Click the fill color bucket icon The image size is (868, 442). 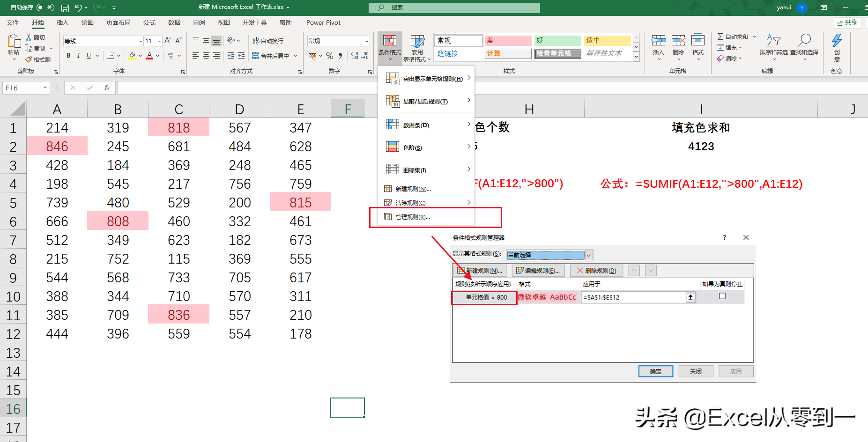coord(132,56)
